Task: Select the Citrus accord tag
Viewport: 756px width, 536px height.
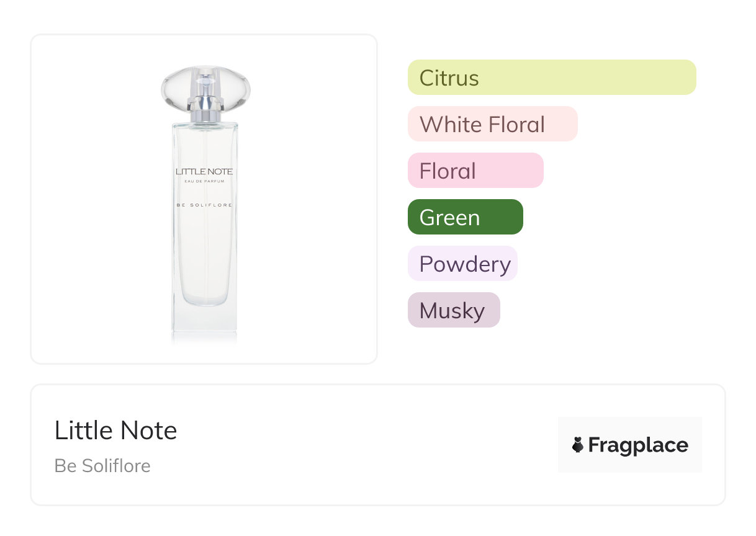Action: coord(552,78)
